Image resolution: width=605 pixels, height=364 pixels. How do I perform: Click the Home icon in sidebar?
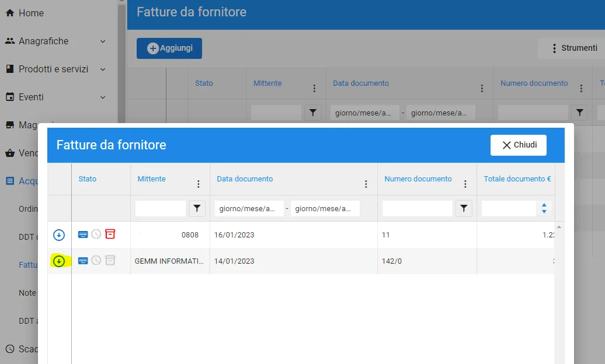(10, 13)
